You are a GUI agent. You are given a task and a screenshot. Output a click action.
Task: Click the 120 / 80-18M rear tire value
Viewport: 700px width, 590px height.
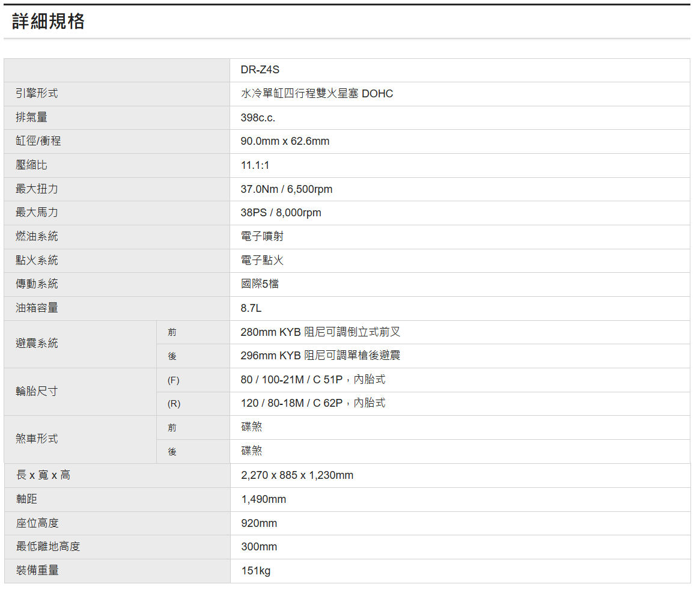tap(312, 403)
